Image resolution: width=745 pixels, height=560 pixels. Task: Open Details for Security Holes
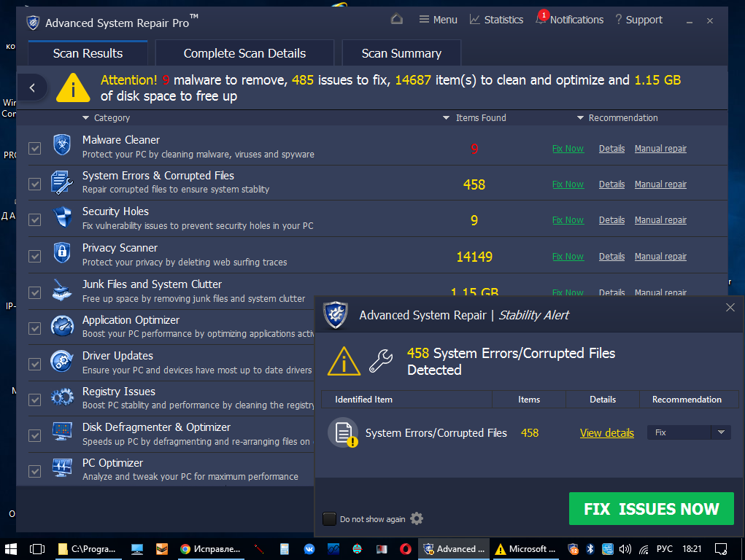[x=611, y=220]
